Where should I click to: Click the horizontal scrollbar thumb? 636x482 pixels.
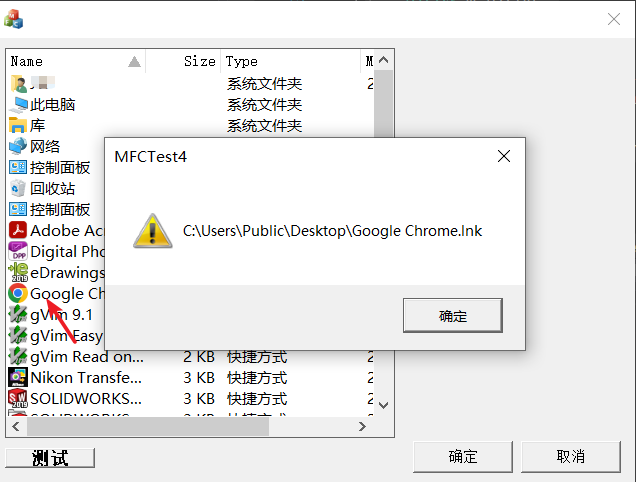(x=148, y=426)
